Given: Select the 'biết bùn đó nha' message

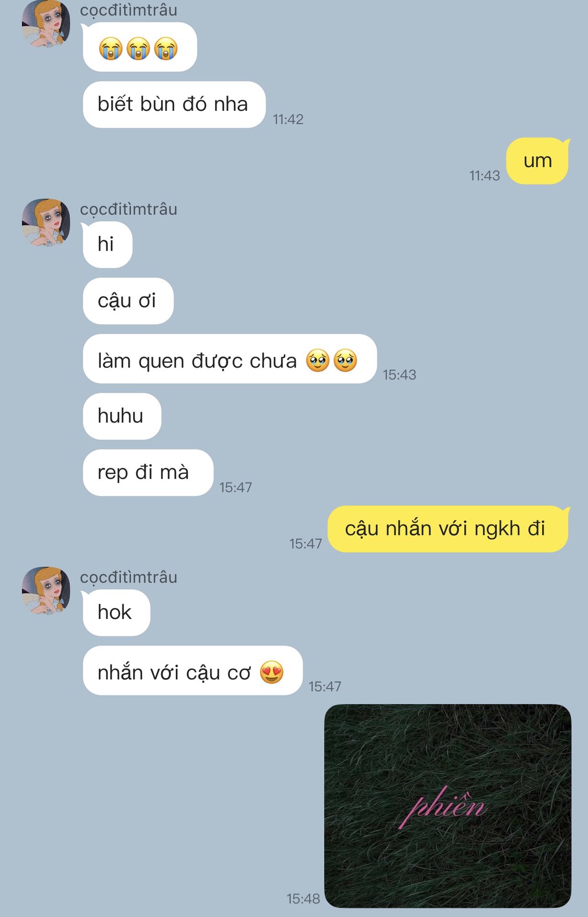Looking at the screenshot, I should [174, 105].
